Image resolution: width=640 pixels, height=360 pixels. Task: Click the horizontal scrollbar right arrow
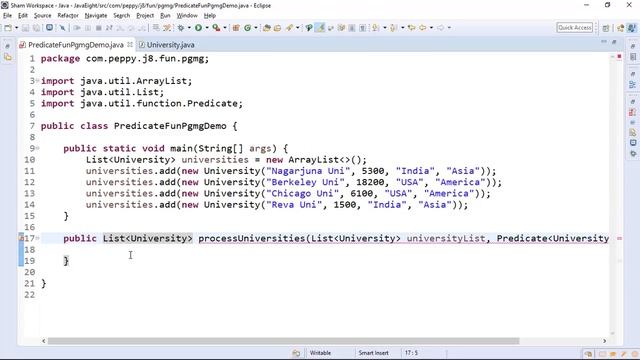(x=604, y=341)
